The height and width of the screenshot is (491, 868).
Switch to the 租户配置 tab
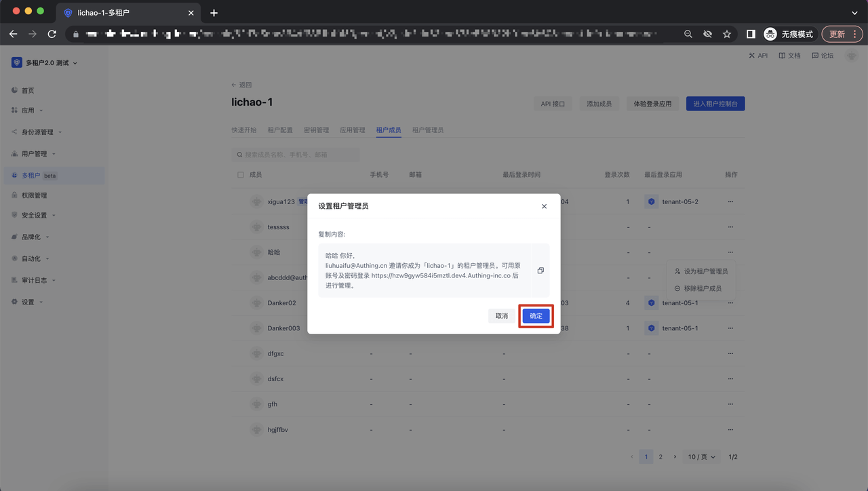(280, 130)
